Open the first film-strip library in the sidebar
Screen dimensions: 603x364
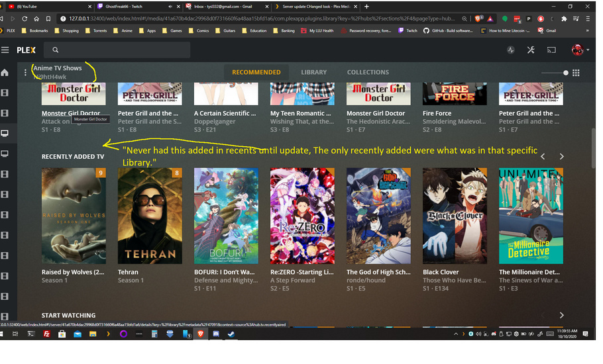tap(5, 93)
